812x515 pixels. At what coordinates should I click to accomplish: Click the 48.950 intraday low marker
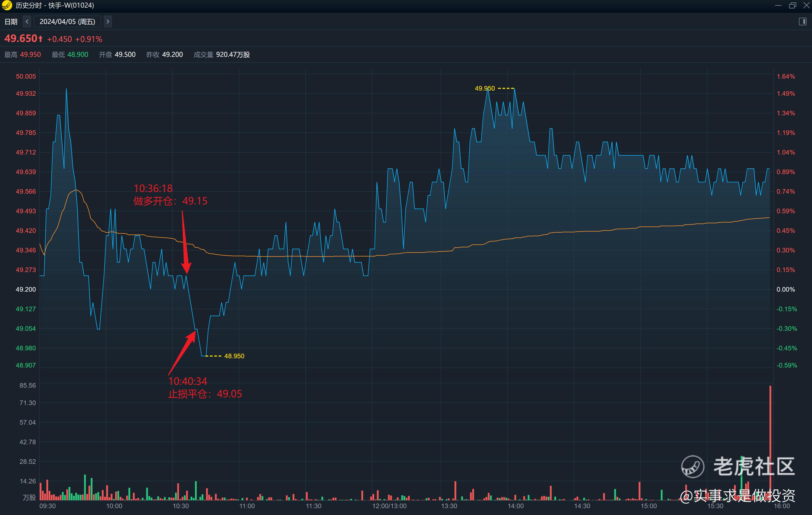pos(234,356)
